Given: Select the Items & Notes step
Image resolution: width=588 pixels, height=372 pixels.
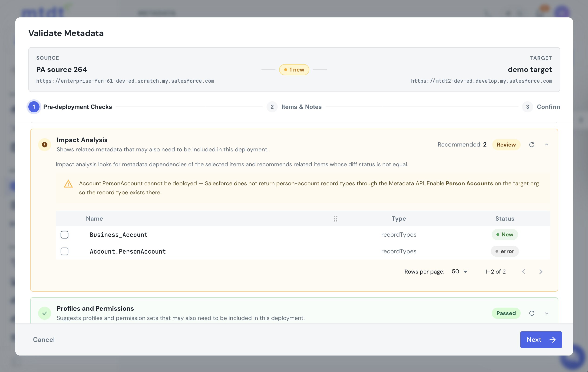Looking at the screenshot, I should 294,107.
